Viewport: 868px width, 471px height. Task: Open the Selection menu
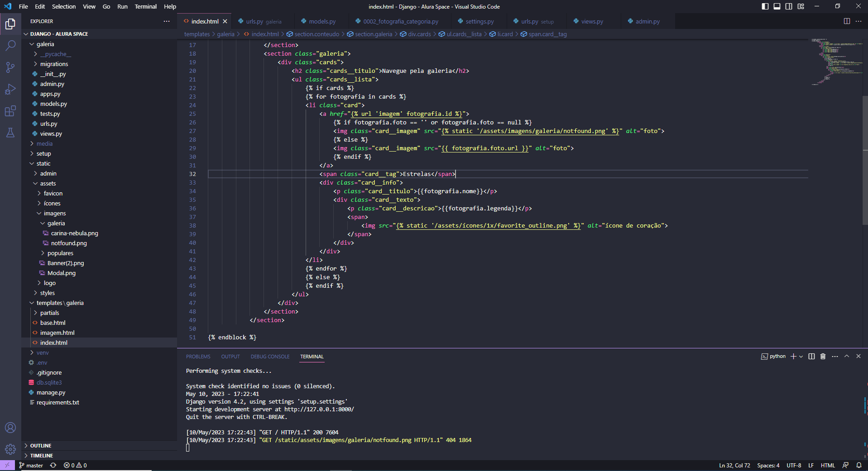pos(64,6)
